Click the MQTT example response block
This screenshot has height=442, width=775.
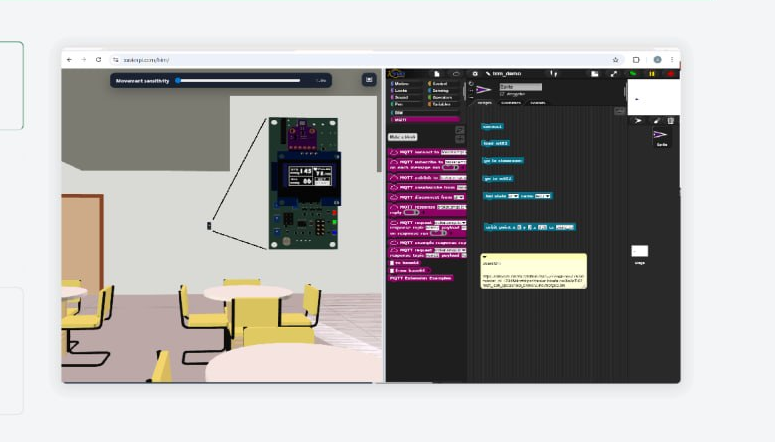(x=428, y=243)
